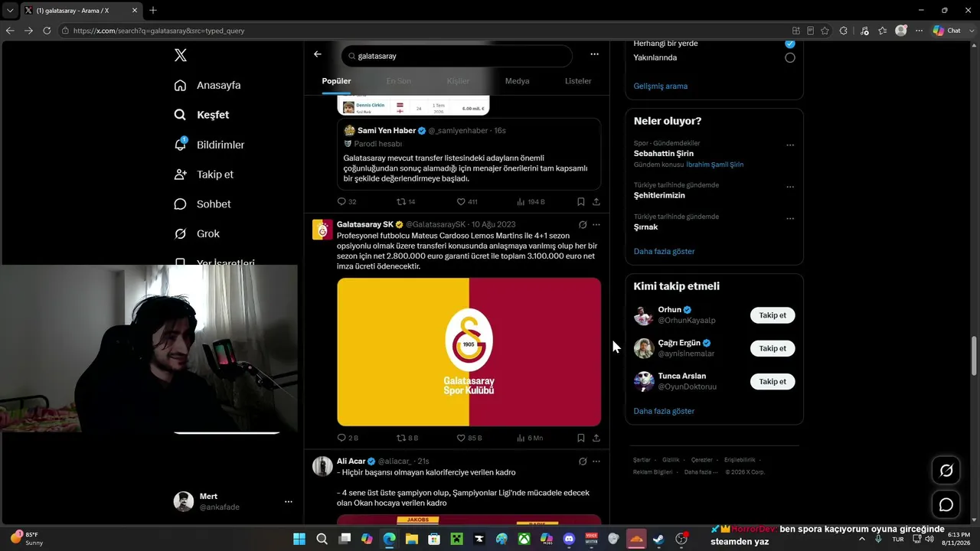Open more menu on Ali Acar post
The height and width of the screenshot is (551, 980).
pos(596,461)
